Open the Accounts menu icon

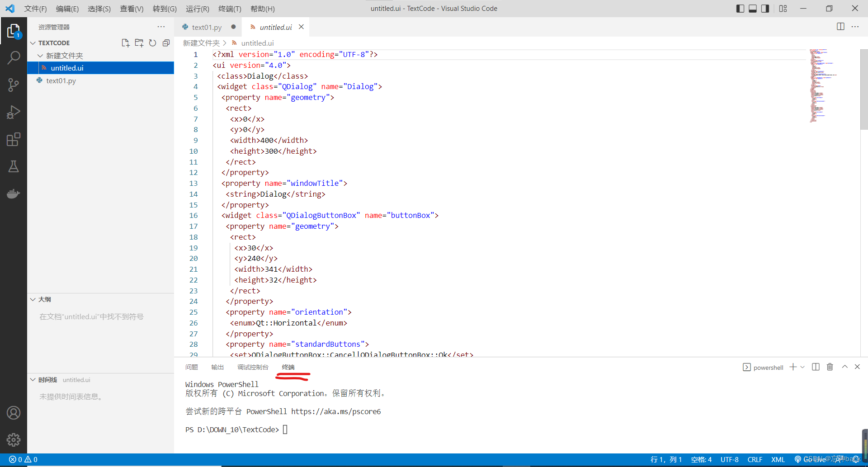14,413
